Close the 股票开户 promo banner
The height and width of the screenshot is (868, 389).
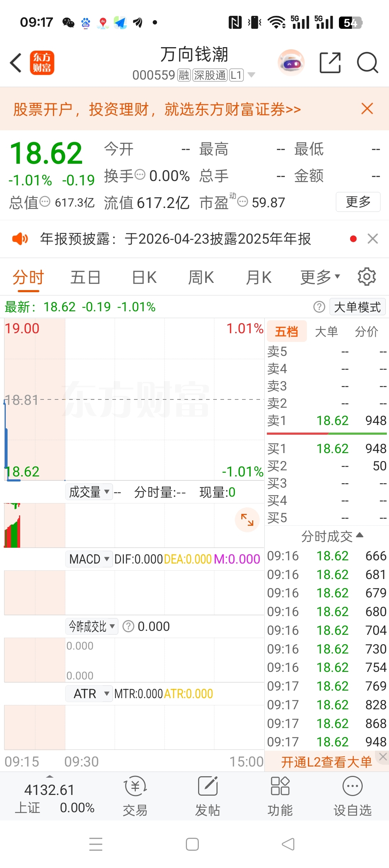(367, 109)
